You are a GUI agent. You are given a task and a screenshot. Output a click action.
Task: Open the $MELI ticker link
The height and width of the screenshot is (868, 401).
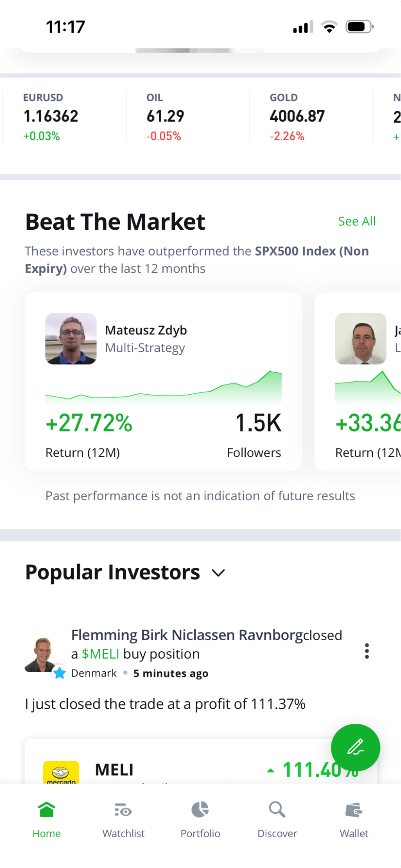coord(100,653)
